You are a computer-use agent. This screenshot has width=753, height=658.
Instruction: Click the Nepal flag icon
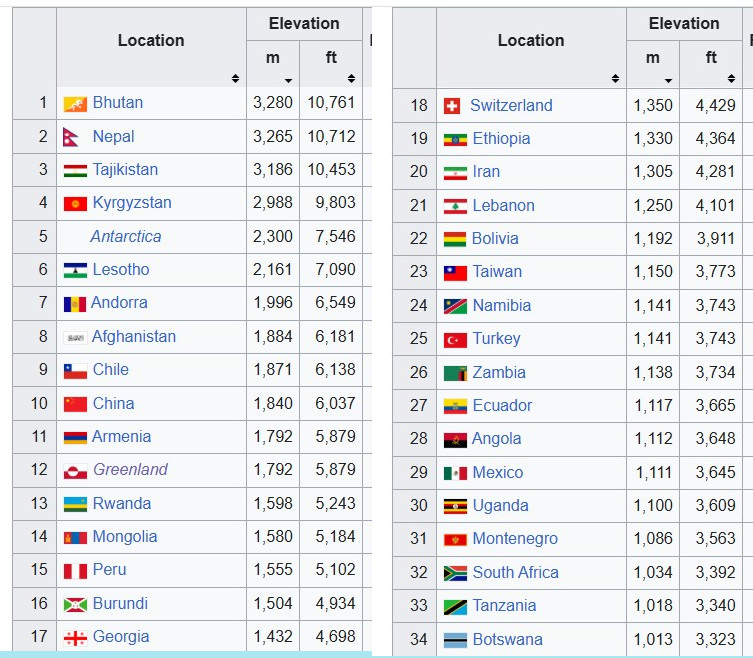click(72, 137)
